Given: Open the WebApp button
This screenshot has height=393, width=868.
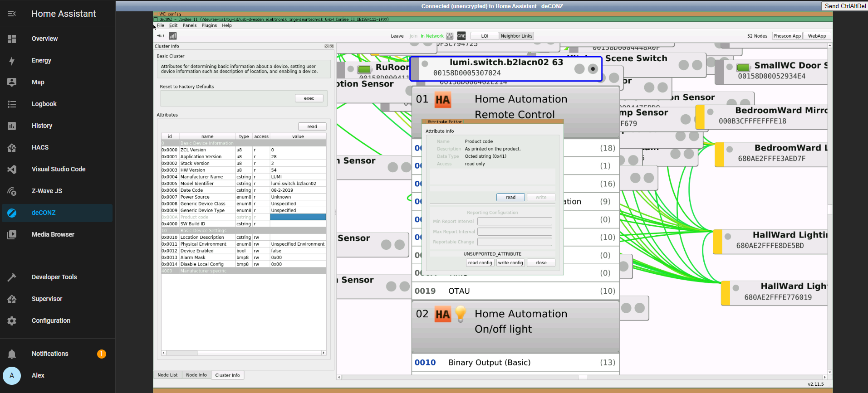Looking at the screenshot, I should (817, 36).
